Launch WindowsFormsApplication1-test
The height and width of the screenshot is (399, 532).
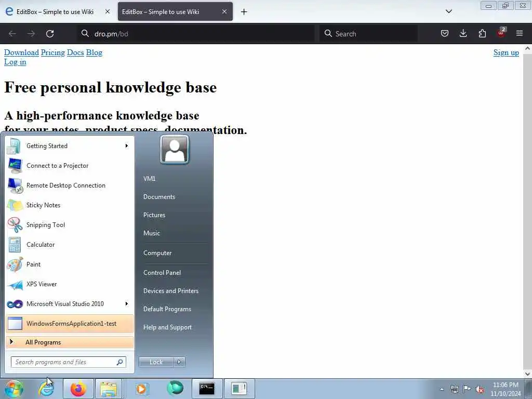point(70,323)
